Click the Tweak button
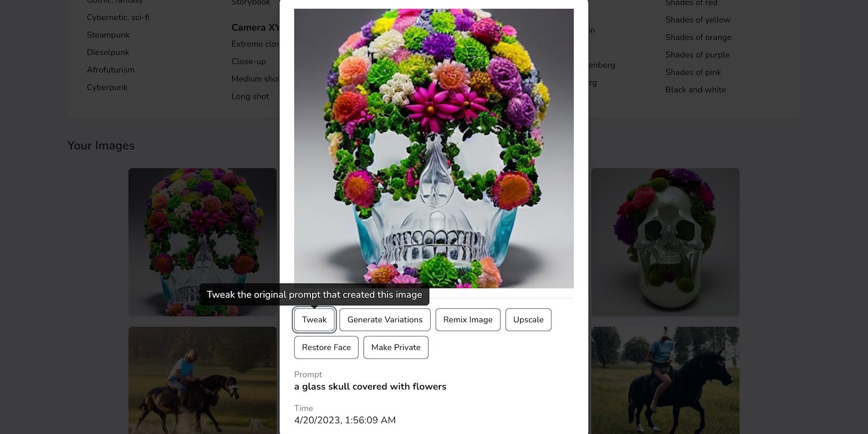 point(314,320)
